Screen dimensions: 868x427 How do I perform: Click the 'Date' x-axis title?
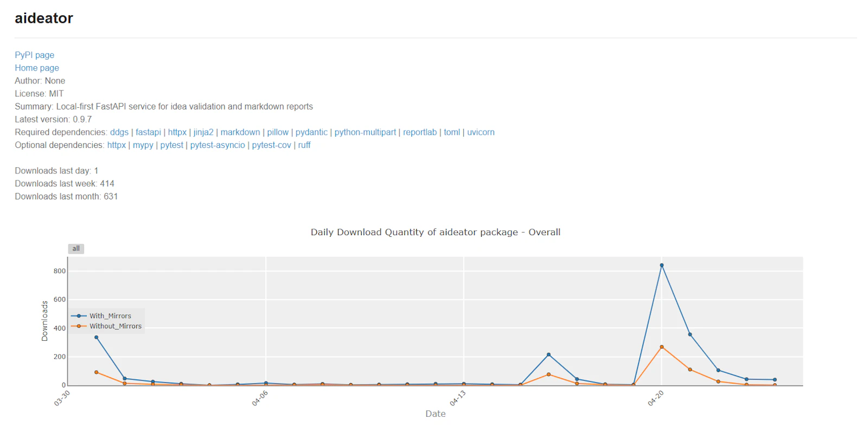pos(436,413)
